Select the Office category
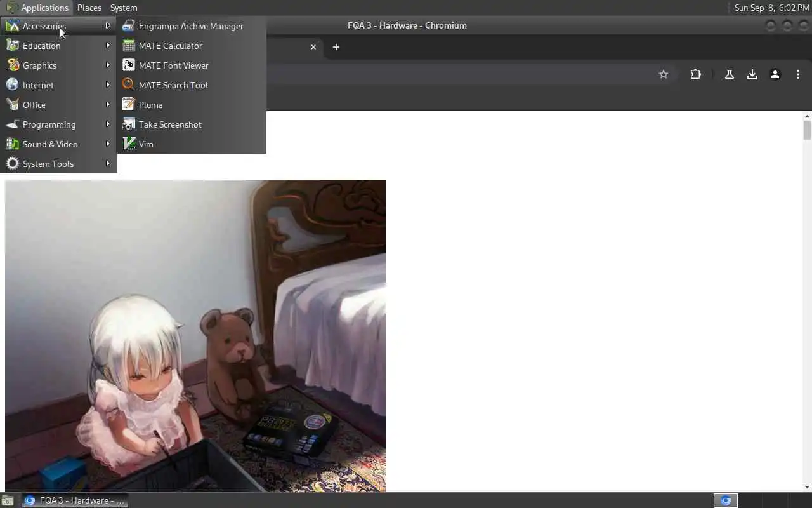 [58, 105]
